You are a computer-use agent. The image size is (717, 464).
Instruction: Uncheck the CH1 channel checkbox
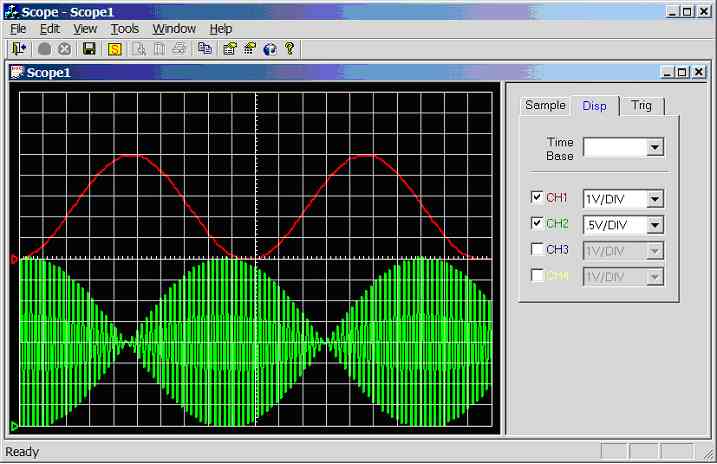537,197
